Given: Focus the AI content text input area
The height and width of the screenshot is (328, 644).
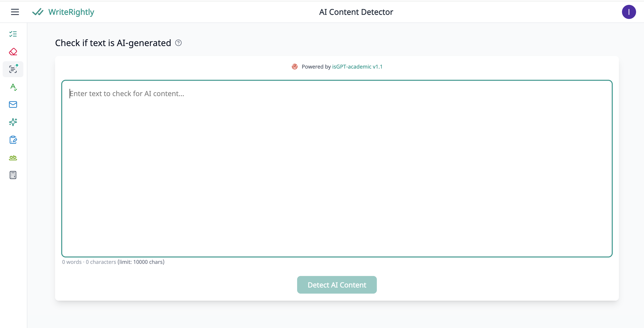Looking at the screenshot, I should coord(337,168).
